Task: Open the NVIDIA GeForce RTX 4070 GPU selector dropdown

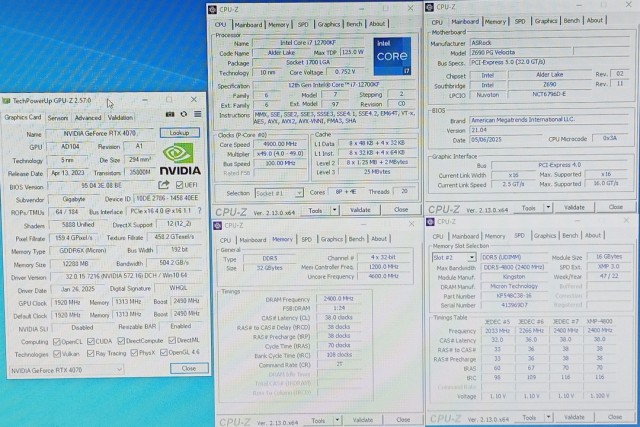Action: 67,370
